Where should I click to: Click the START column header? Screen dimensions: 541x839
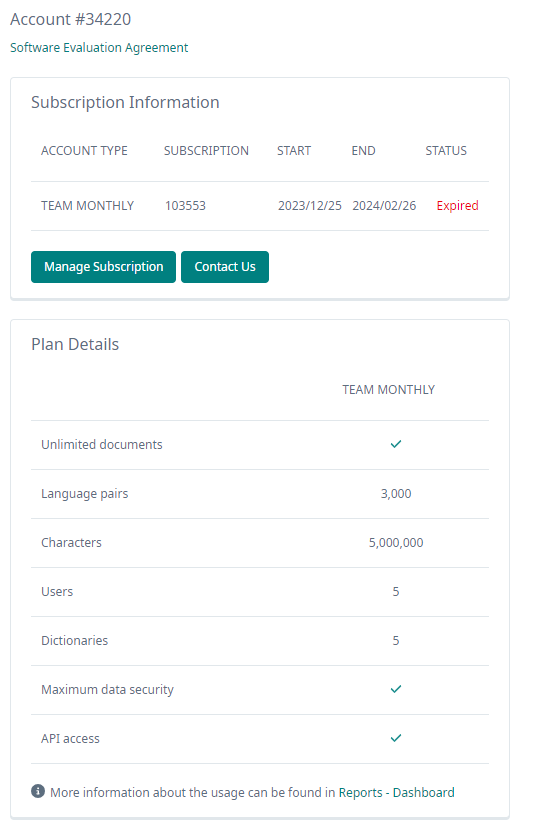tap(294, 151)
